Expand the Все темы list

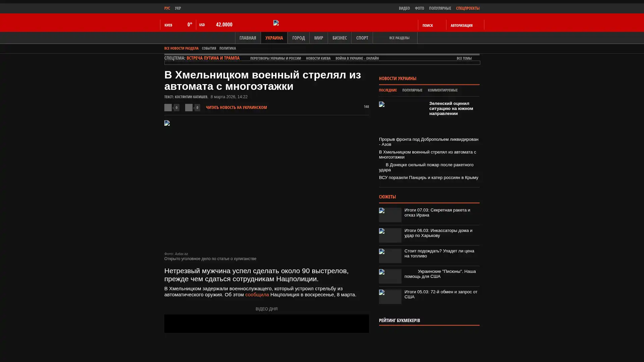point(464,58)
